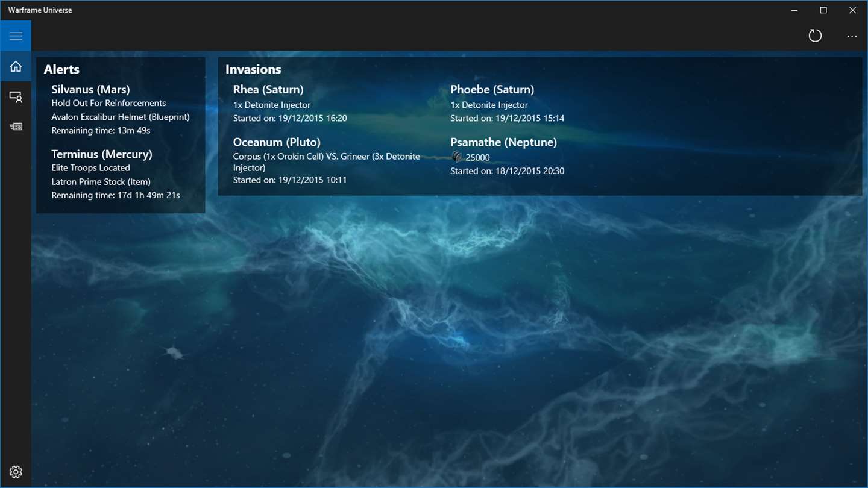
Task: Minimize the Warframe Universe window
Action: click(x=795, y=10)
